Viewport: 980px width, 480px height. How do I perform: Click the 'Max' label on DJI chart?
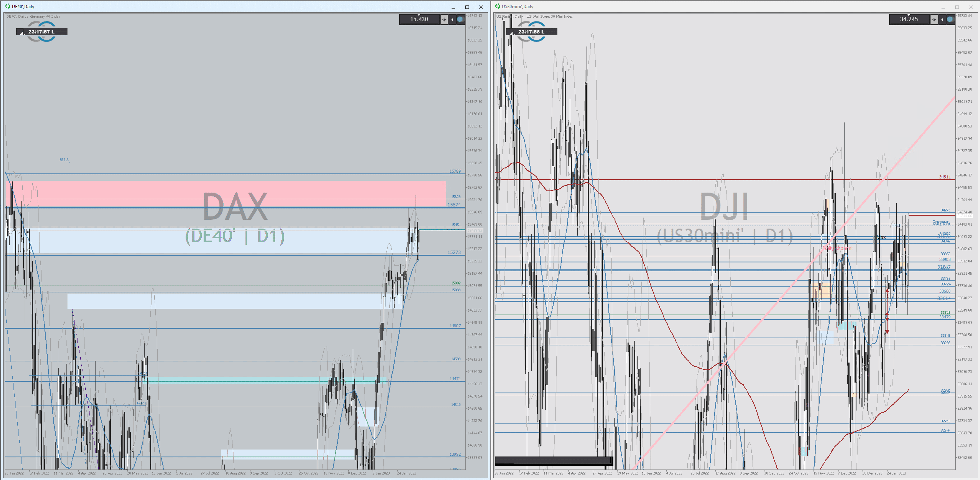pos(881,237)
